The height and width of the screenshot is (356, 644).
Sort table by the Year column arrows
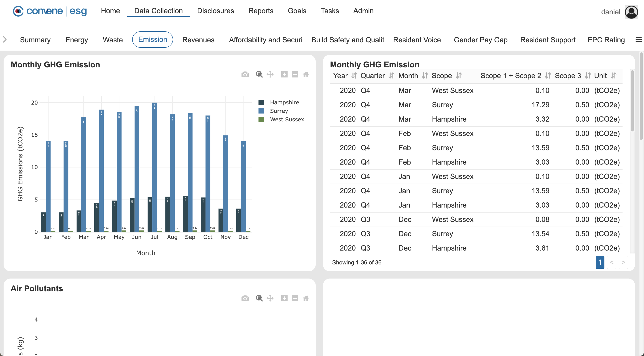tap(354, 76)
